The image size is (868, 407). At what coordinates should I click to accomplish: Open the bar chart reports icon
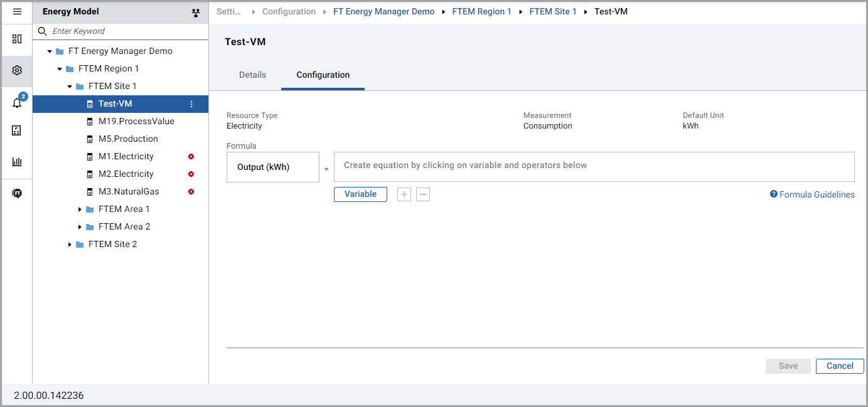click(17, 162)
